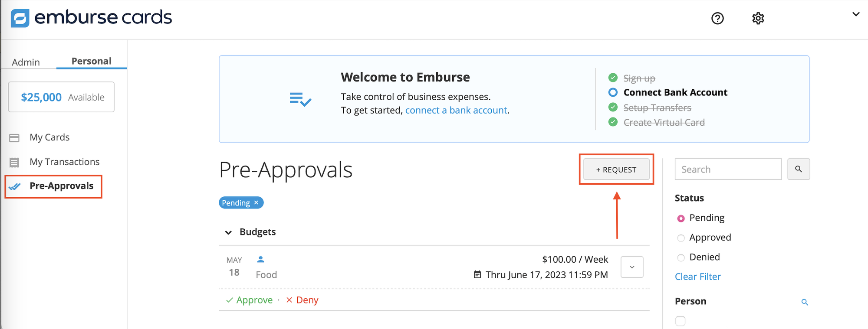Collapse the Budgets section
The image size is (868, 329).
pyautogui.click(x=228, y=232)
